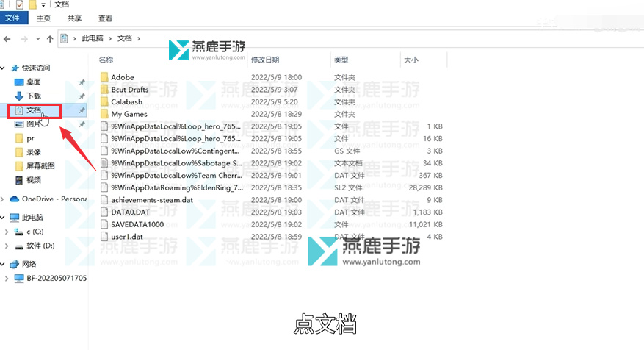
Task: Open the 文件 (File) menu tab
Action: [12, 18]
